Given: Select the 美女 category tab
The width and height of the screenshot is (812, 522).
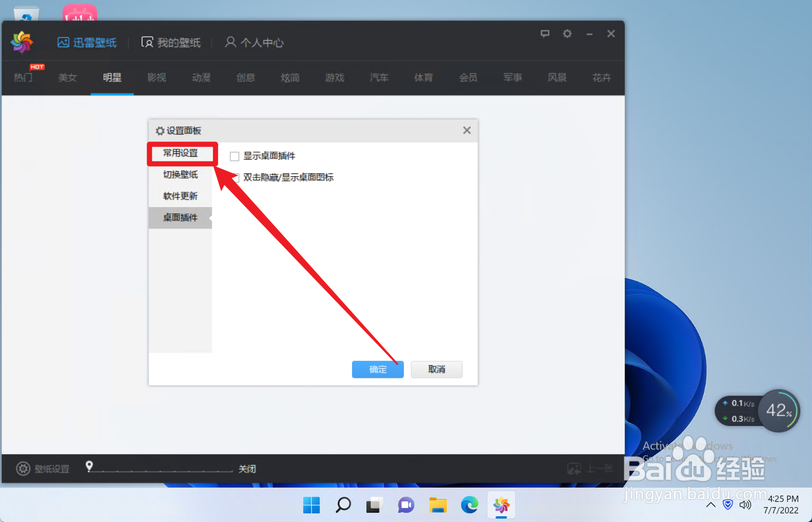Looking at the screenshot, I should (x=67, y=78).
